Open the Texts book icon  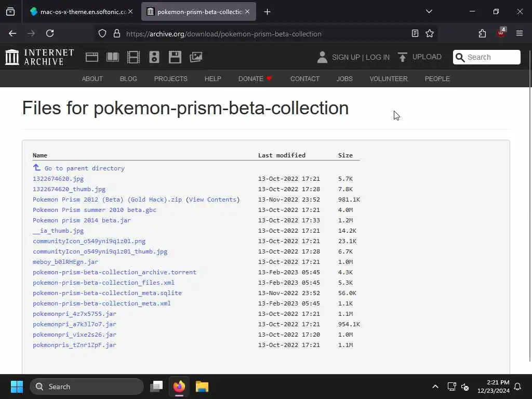point(113,57)
